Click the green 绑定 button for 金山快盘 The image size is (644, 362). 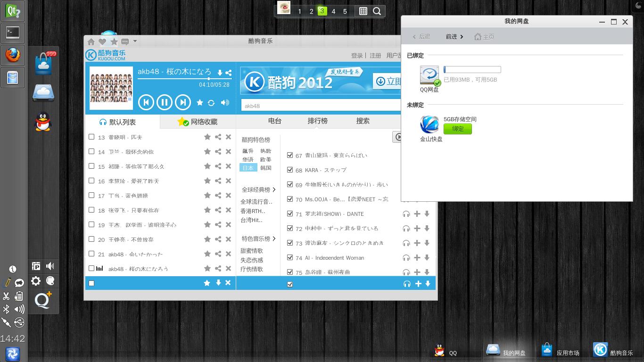click(458, 129)
